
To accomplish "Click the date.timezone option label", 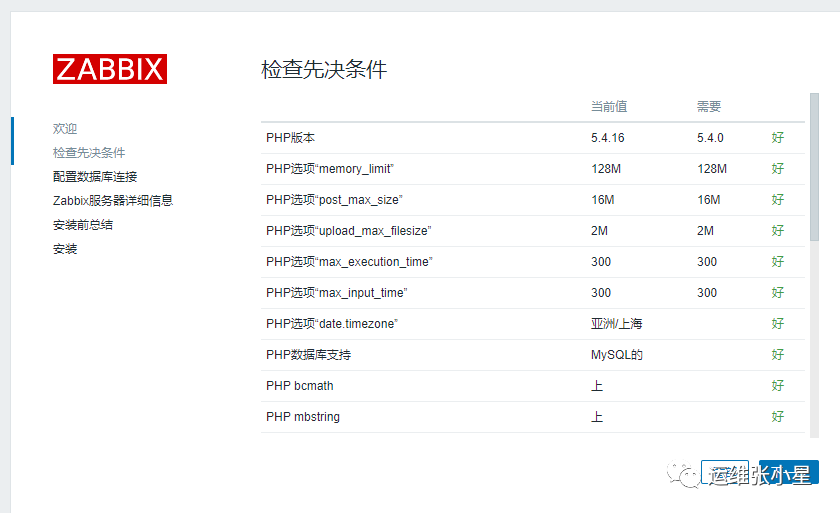I will click(x=332, y=324).
